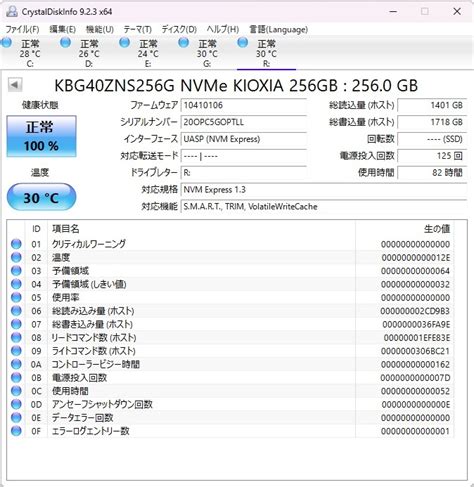The image size is (474, 487).
Task: Open the ヘルプ(H) menu
Action: tap(223, 29)
